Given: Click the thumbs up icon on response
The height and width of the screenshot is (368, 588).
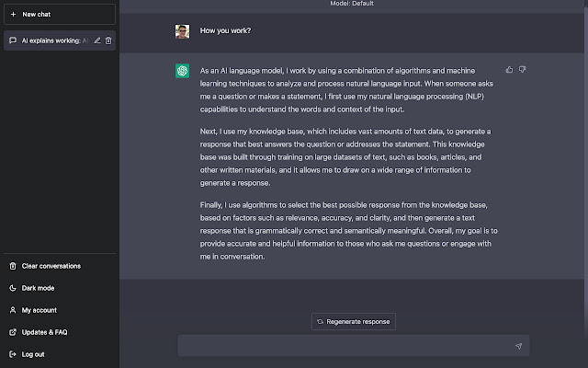Looking at the screenshot, I should [509, 70].
